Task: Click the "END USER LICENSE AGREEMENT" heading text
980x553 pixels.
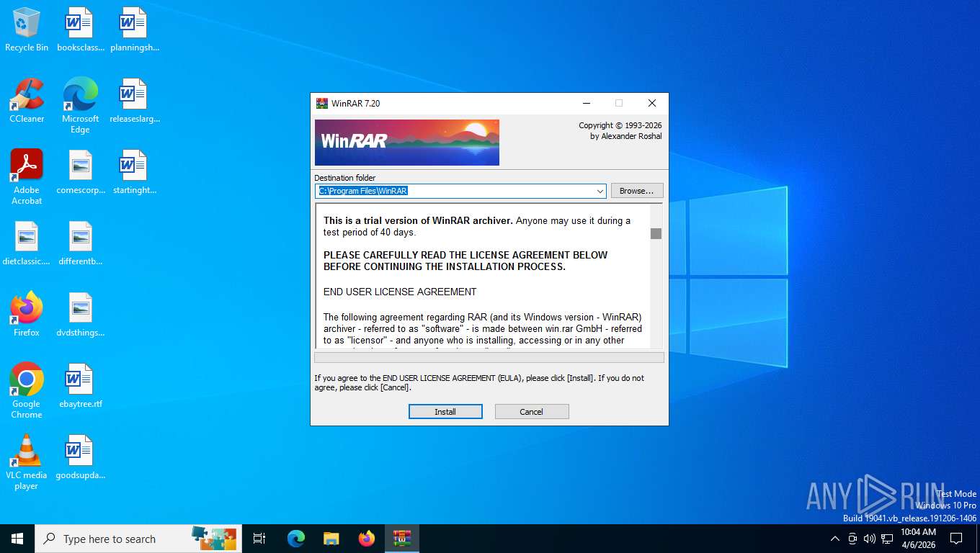Action: 400,292
